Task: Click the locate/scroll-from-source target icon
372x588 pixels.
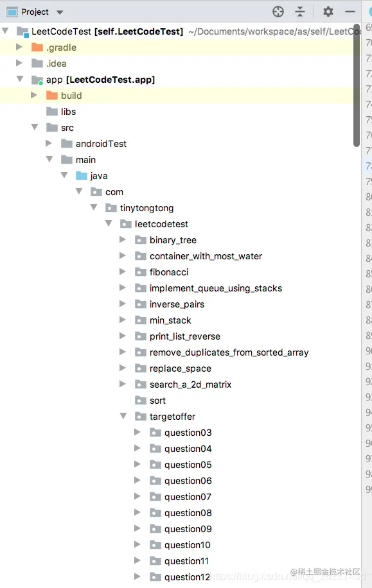Action: point(278,12)
